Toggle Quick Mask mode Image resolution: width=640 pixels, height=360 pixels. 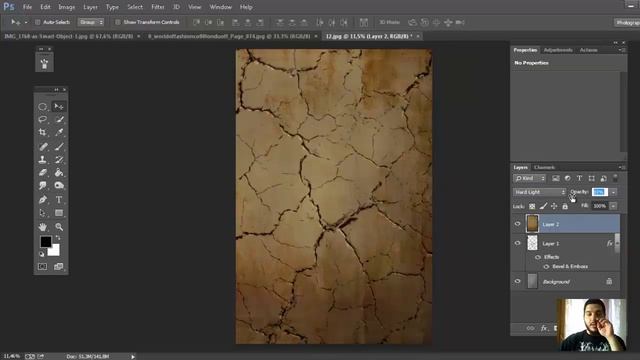click(42, 267)
